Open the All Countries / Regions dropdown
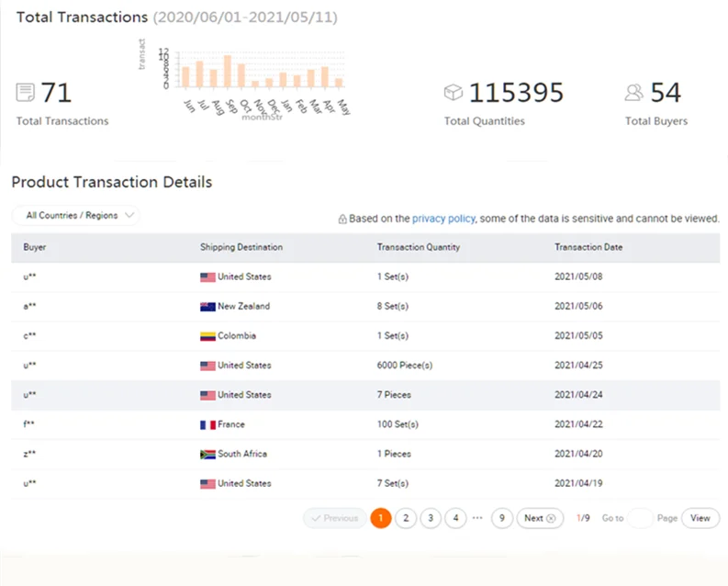Image resolution: width=728 pixels, height=586 pixels. [75, 216]
